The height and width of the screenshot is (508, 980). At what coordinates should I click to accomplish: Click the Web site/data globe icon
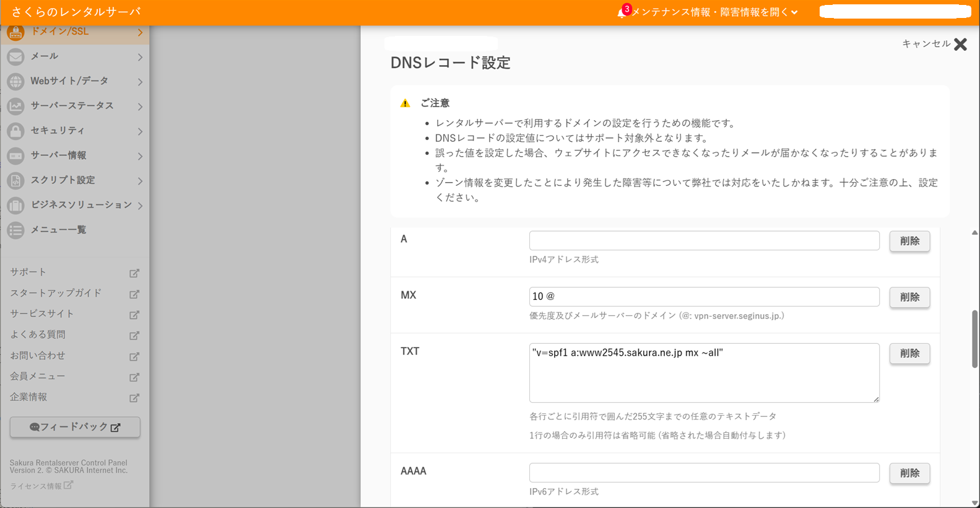(x=15, y=81)
